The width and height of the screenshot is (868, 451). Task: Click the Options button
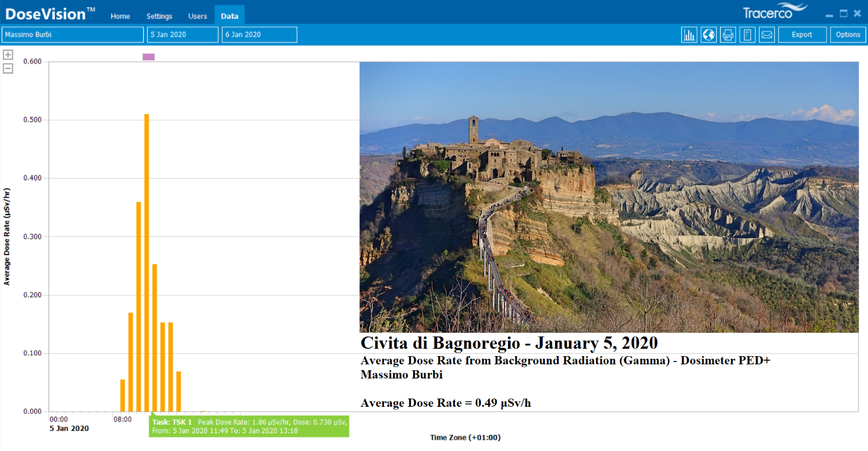[x=848, y=35]
